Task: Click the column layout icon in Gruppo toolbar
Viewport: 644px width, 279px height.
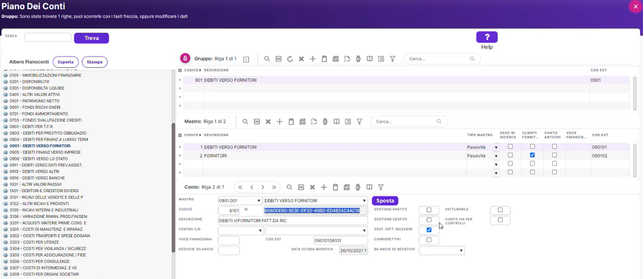Action: (381, 59)
